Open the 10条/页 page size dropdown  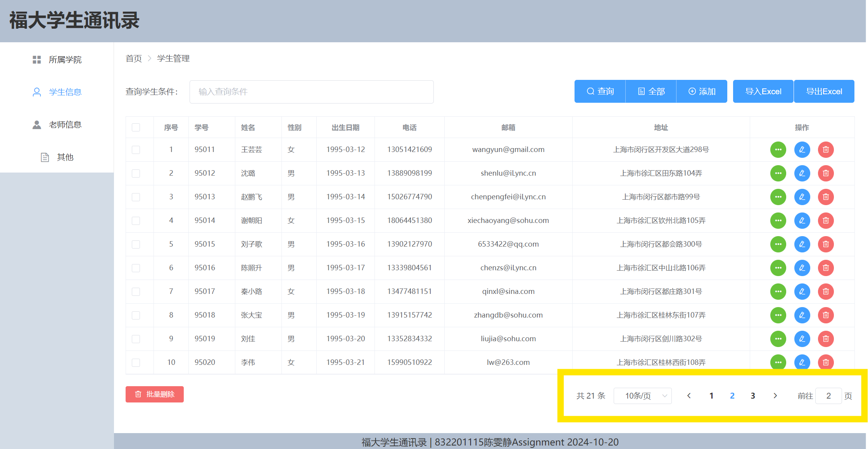click(x=642, y=396)
